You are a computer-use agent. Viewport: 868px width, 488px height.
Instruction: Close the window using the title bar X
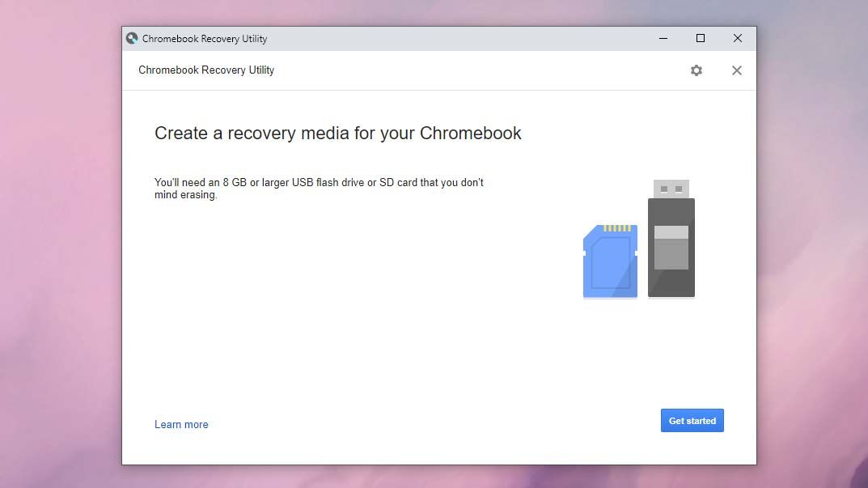point(737,38)
